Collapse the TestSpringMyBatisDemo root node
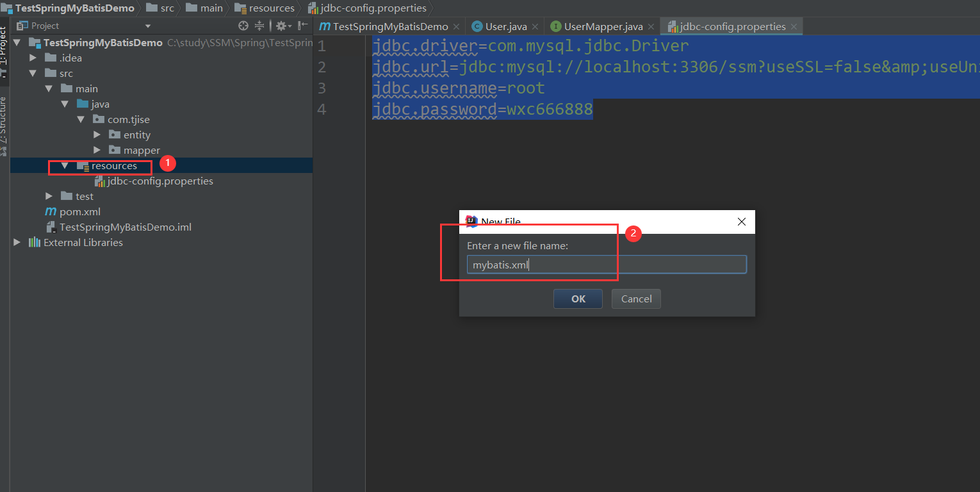Image resolution: width=980 pixels, height=492 pixels. click(x=18, y=43)
